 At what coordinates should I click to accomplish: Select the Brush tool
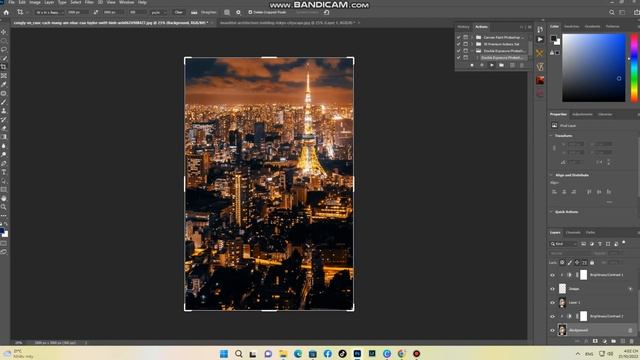tap(4, 102)
